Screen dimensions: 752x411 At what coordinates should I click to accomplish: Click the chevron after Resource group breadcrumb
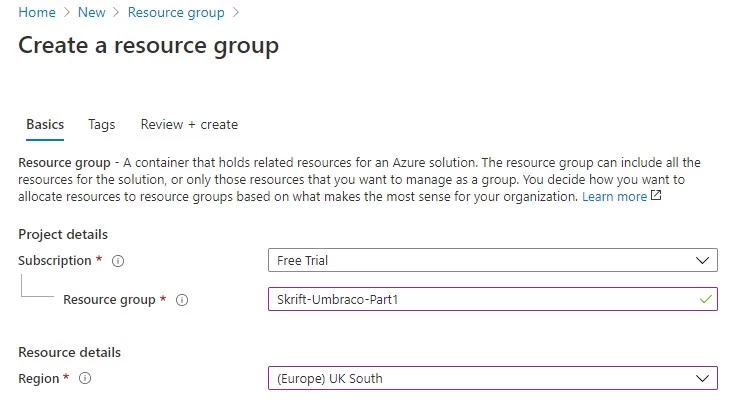235,12
